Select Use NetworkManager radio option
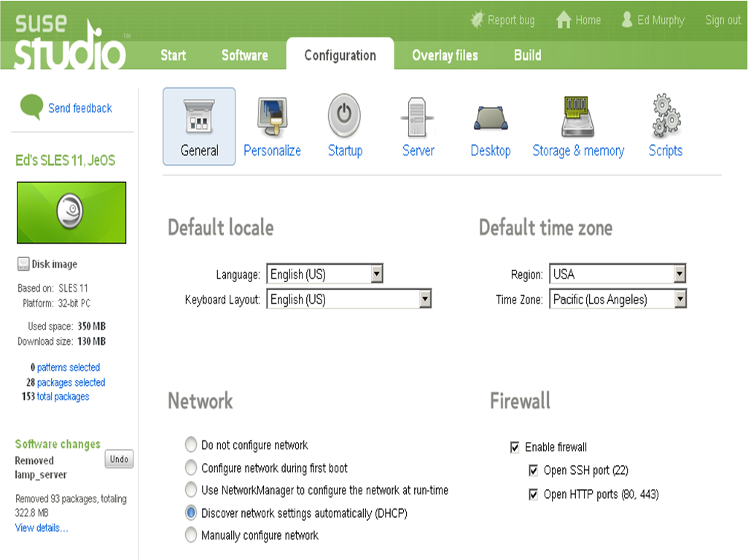The height and width of the screenshot is (560, 748). coord(191,490)
